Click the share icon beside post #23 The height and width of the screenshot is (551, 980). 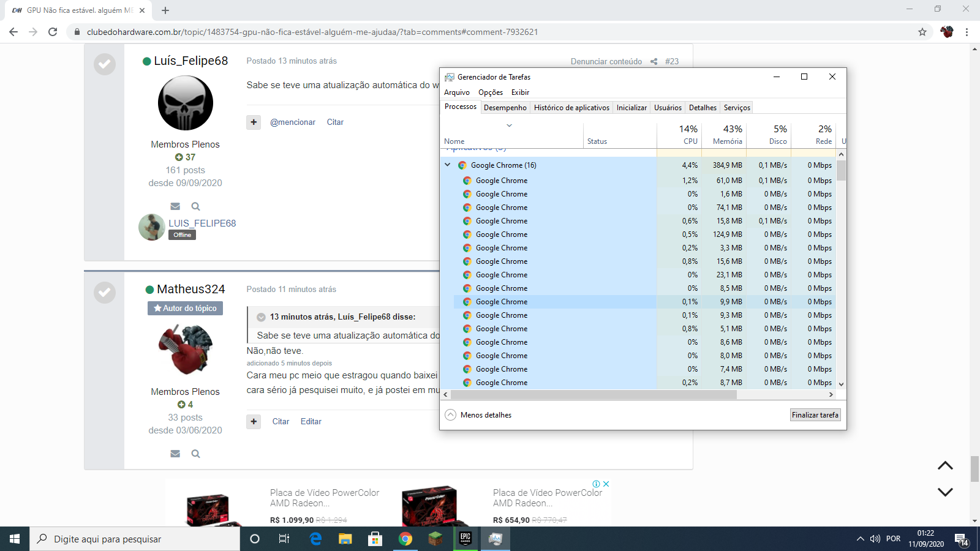point(654,61)
